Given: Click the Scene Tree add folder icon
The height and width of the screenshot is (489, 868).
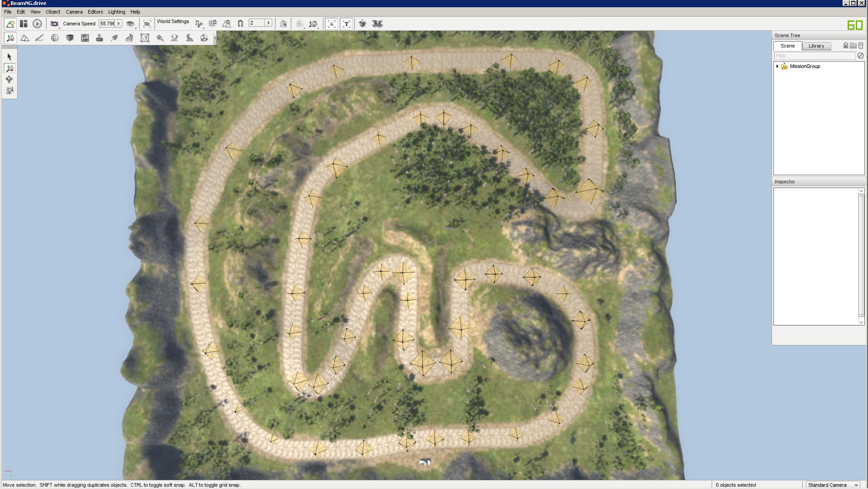Looking at the screenshot, I should [x=853, y=45].
